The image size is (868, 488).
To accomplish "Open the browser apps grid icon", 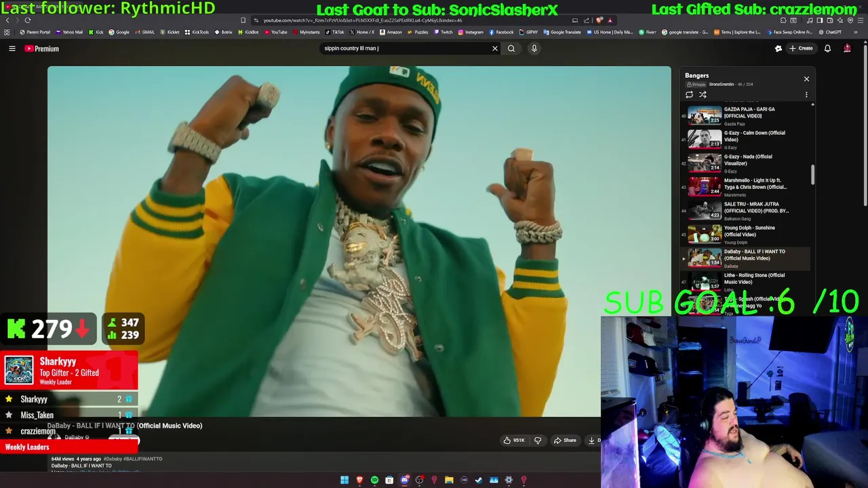I will pyautogui.click(x=7, y=32).
